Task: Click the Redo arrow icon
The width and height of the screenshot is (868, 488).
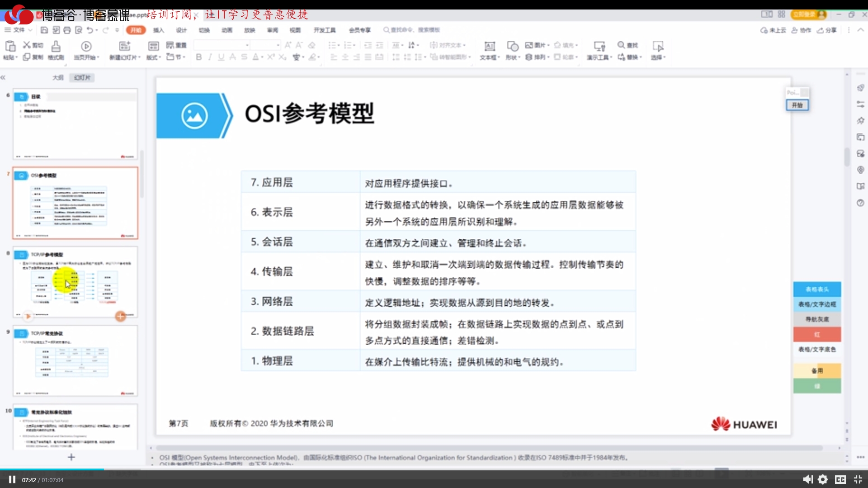Action: [x=106, y=30]
